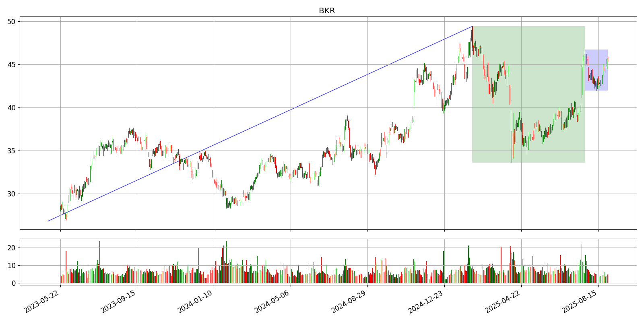Image resolution: width=644 pixels, height=322 pixels.
Task: Click the 50 price axis label
Action: pos(11,21)
